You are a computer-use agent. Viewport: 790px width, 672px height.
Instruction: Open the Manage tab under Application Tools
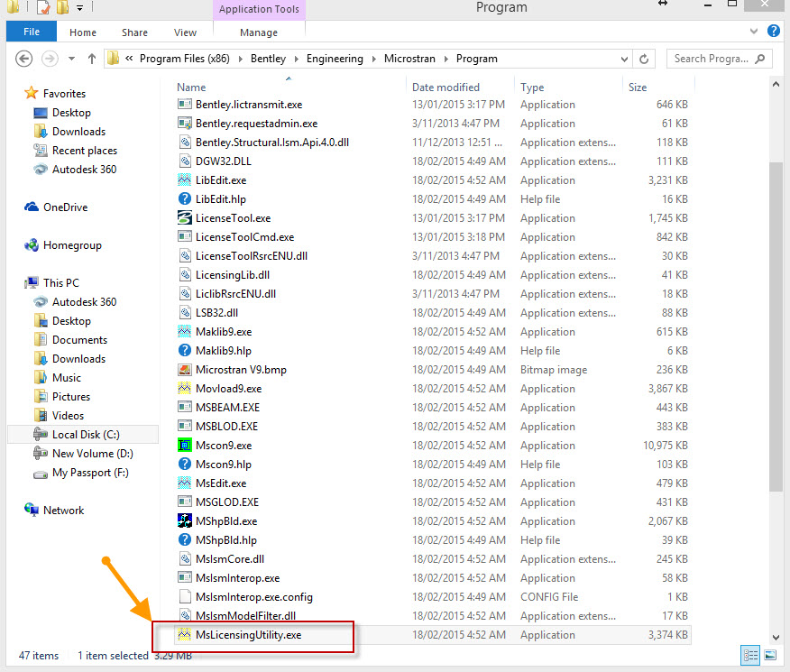tap(259, 32)
